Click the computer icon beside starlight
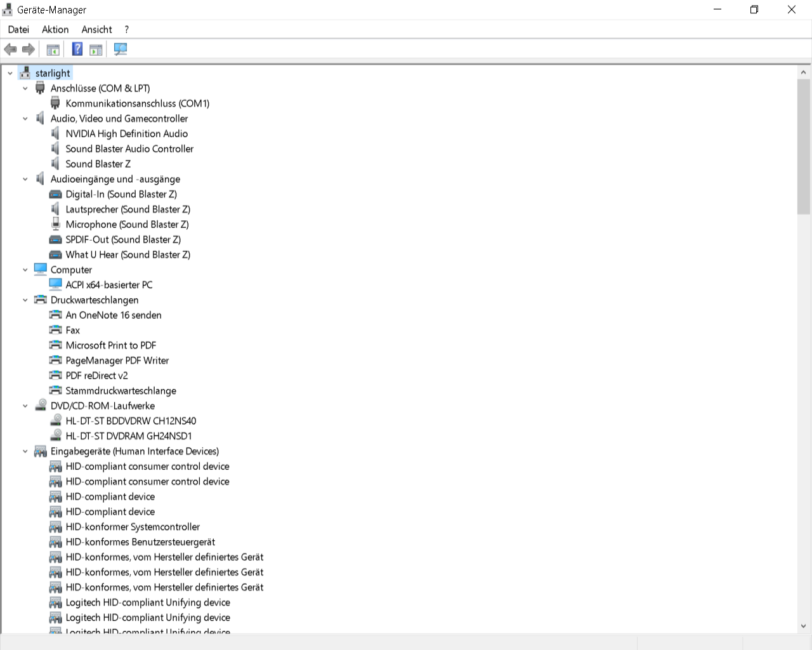This screenshot has height=650, width=812. (25, 73)
